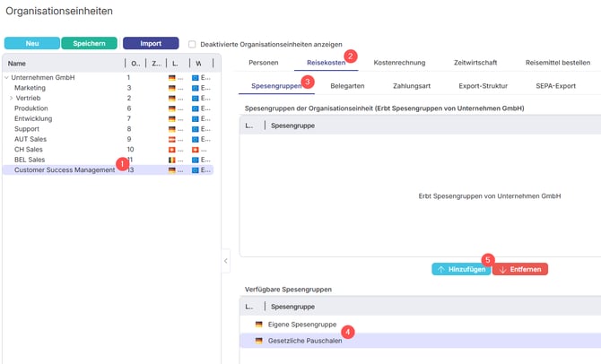Click the Swiss currency icon in CH Sales row
This screenshot has width=601, height=364.
pyautogui.click(x=197, y=149)
